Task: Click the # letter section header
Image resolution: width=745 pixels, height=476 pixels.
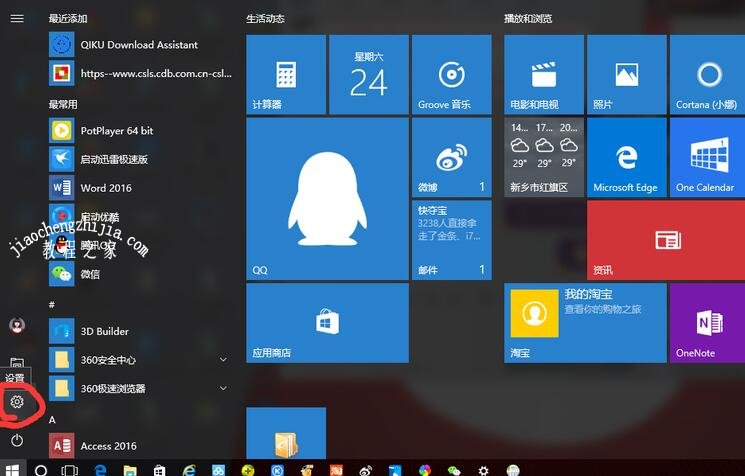Action: [52, 305]
